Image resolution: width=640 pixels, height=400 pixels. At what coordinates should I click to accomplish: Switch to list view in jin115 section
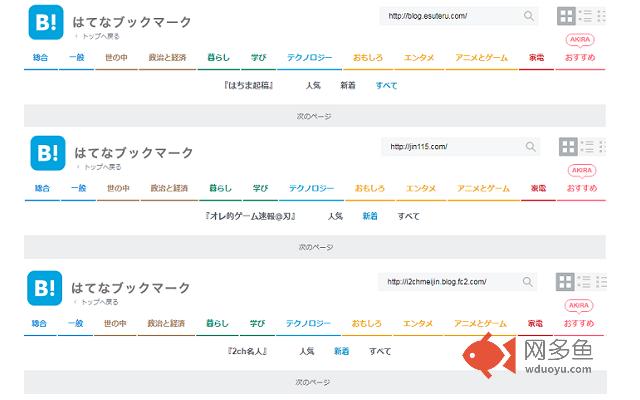[x=586, y=147]
